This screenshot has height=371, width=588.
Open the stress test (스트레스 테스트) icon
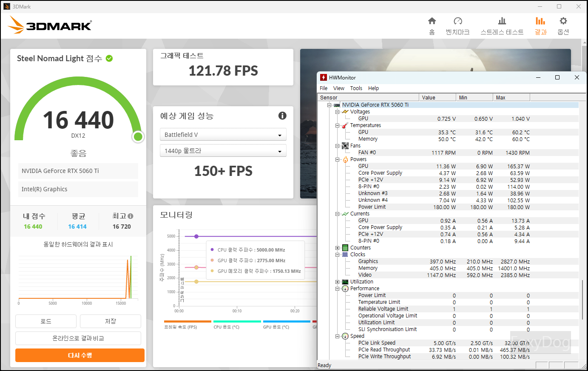(502, 21)
